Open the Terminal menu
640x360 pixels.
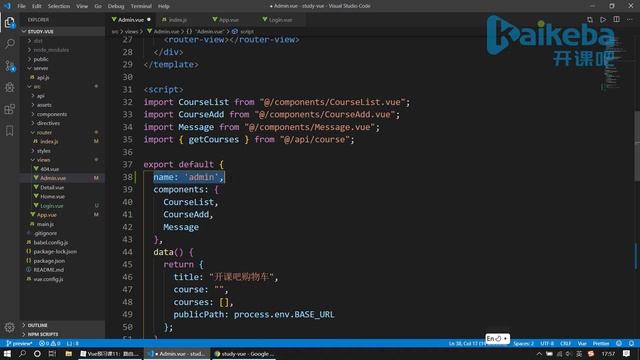(x=141, y=6)
